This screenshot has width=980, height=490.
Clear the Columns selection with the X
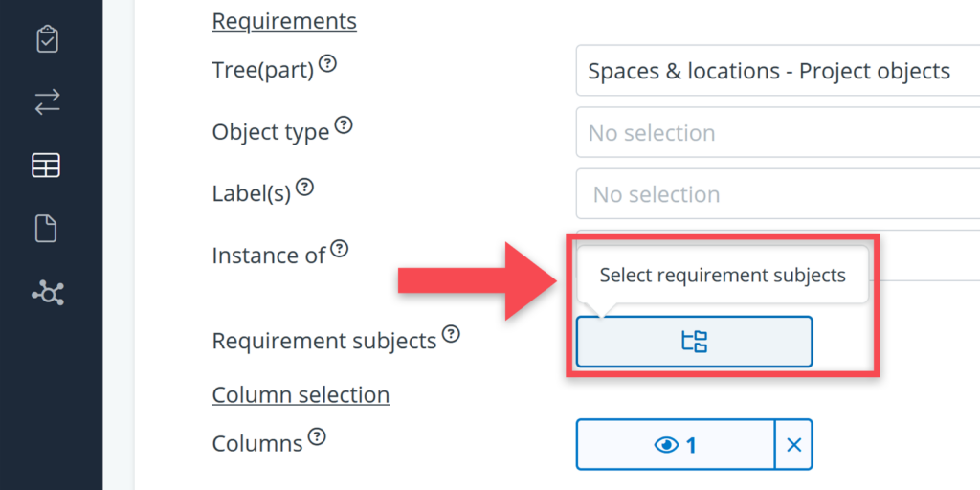point(793,444)
